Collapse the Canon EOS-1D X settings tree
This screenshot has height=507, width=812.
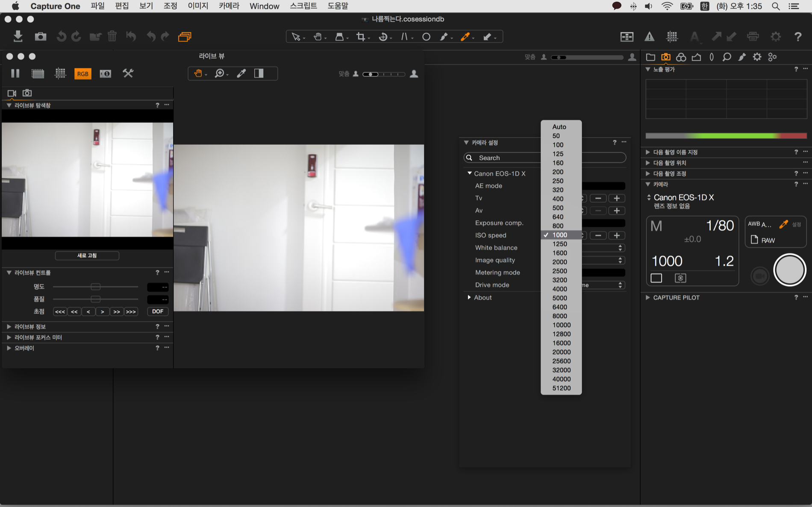click(x=470, y=173)
